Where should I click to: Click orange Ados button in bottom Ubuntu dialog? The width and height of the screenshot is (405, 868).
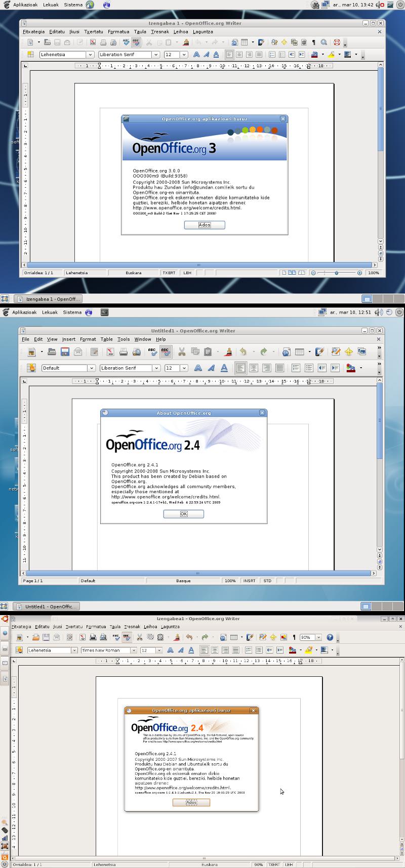191,803
